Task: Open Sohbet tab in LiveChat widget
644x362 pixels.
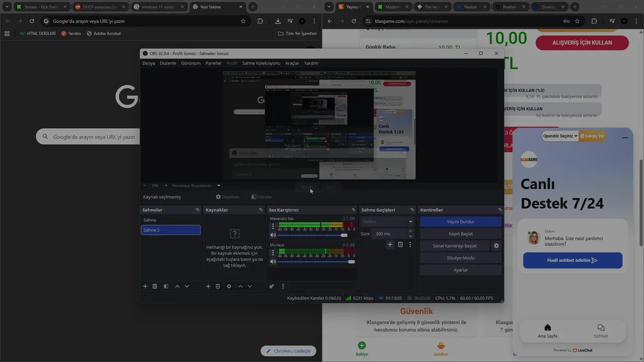Action: tap(601, 331)
